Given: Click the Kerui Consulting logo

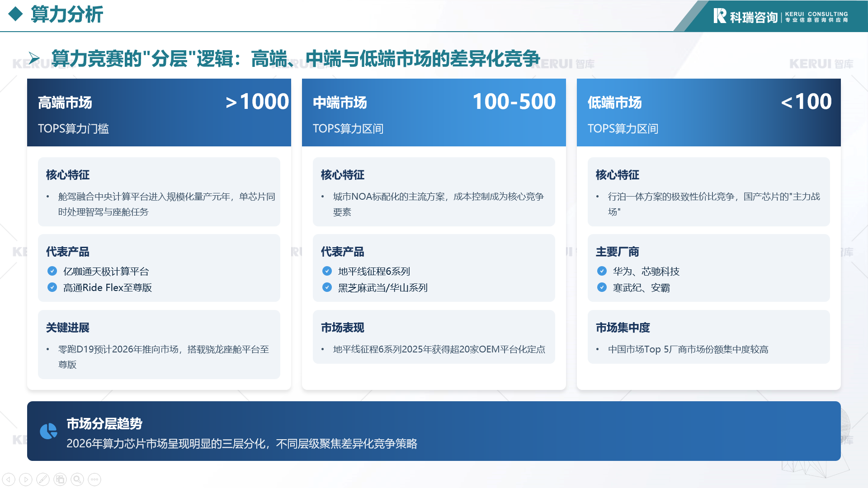Looking at the screenshot, I should pyautogui.click(x=780, y=16).
